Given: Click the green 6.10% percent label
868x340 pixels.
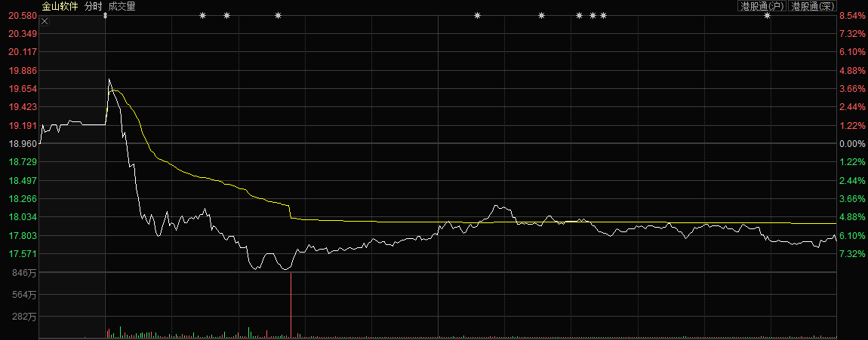Looking at the screenshot, I should [x=852, y=235].
